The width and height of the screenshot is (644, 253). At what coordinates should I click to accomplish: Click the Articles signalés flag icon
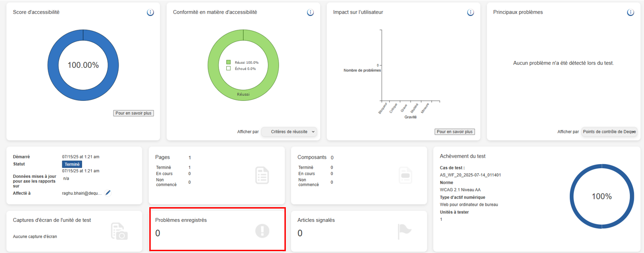point(405,231)
